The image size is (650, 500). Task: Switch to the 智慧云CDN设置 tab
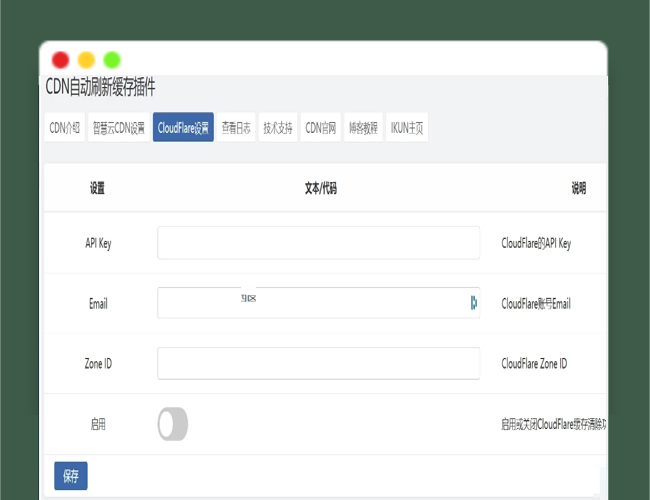[118, 127]
